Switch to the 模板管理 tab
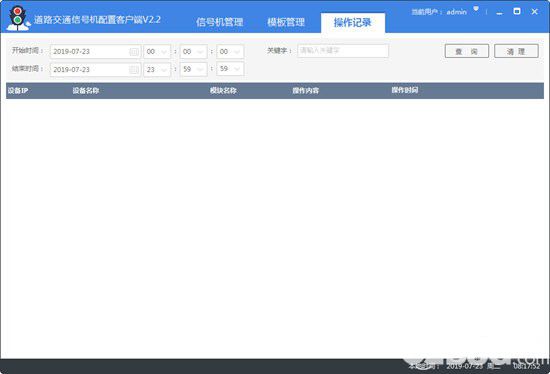This screenshot has width=550, height=374. (x=286, y=22)
